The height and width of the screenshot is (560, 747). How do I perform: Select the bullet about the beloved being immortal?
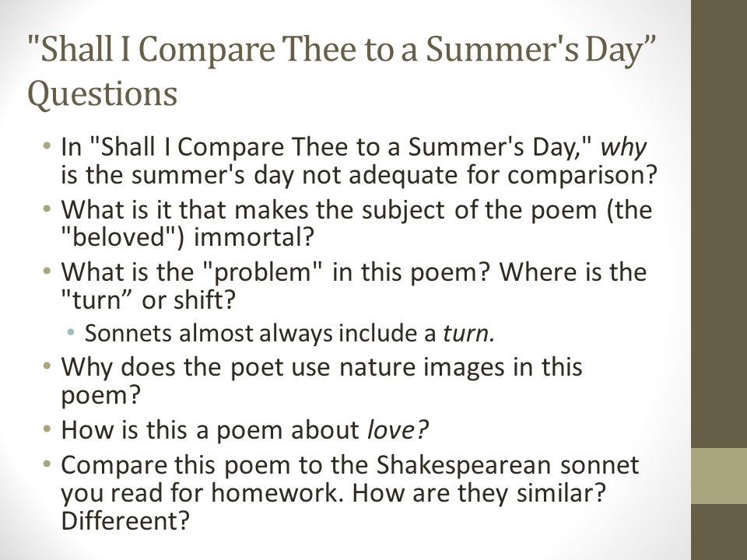356,223
